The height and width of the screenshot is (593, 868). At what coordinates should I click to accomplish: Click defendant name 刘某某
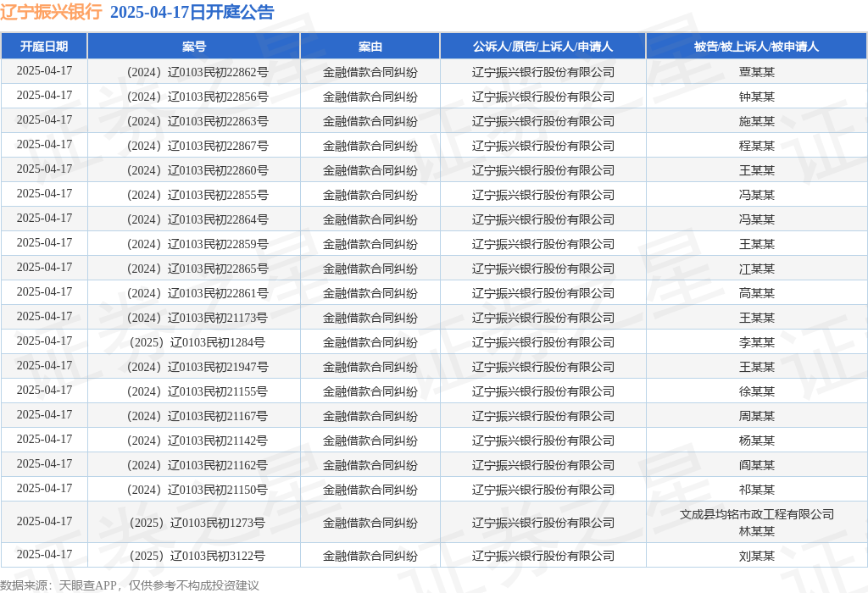(x=757, y=556)
